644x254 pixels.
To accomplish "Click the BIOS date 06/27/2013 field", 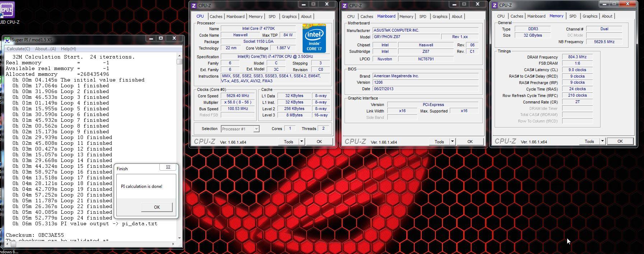I will click(426, 89).
